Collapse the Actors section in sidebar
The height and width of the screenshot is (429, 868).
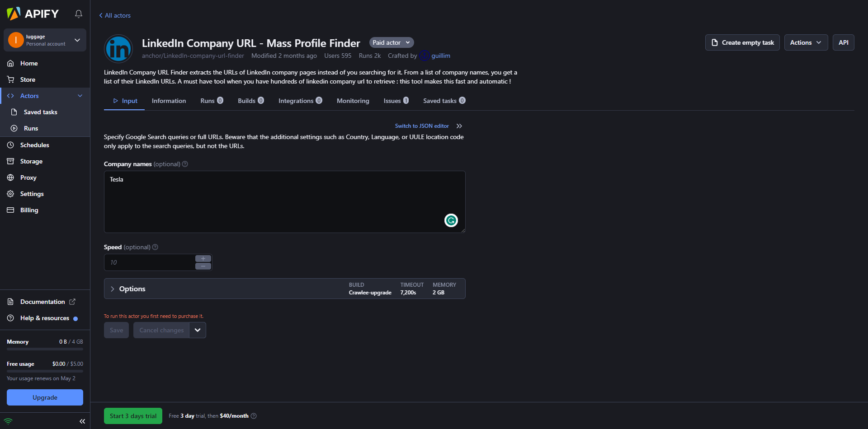80,96
